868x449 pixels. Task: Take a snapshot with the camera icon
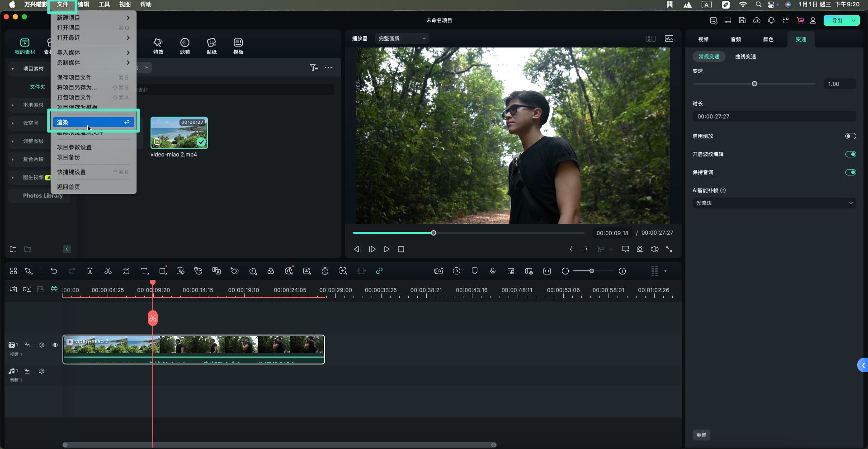[x=640, y=249]
